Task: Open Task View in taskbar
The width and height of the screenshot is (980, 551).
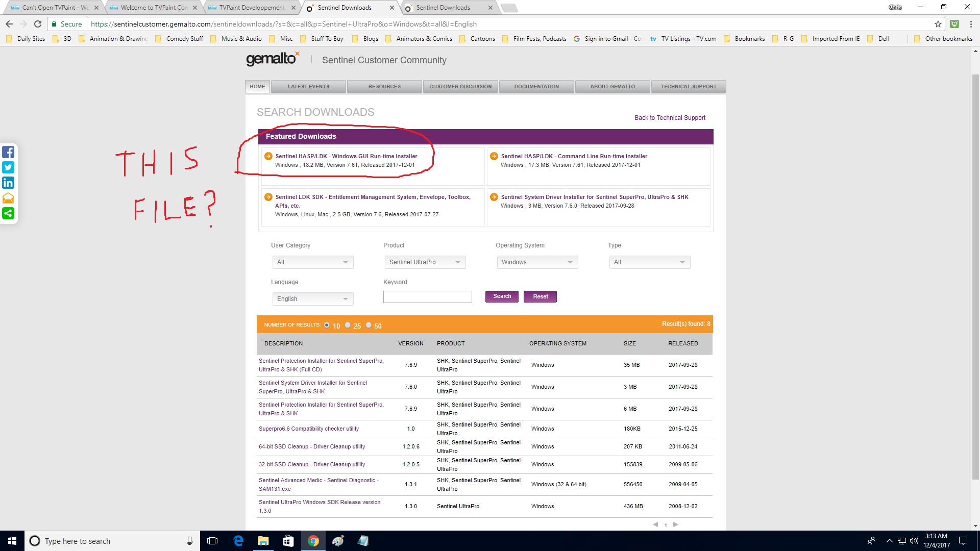Action: point(212,541)
